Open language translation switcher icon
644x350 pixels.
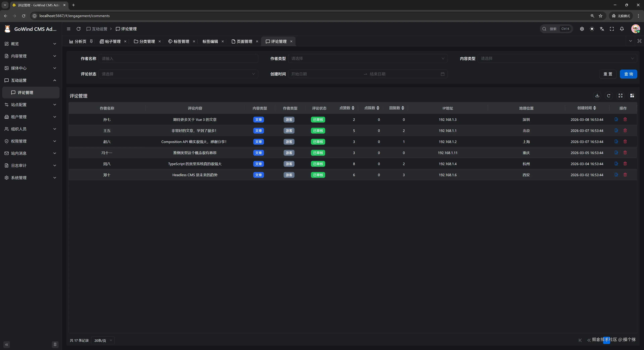(x=602, y=29)
